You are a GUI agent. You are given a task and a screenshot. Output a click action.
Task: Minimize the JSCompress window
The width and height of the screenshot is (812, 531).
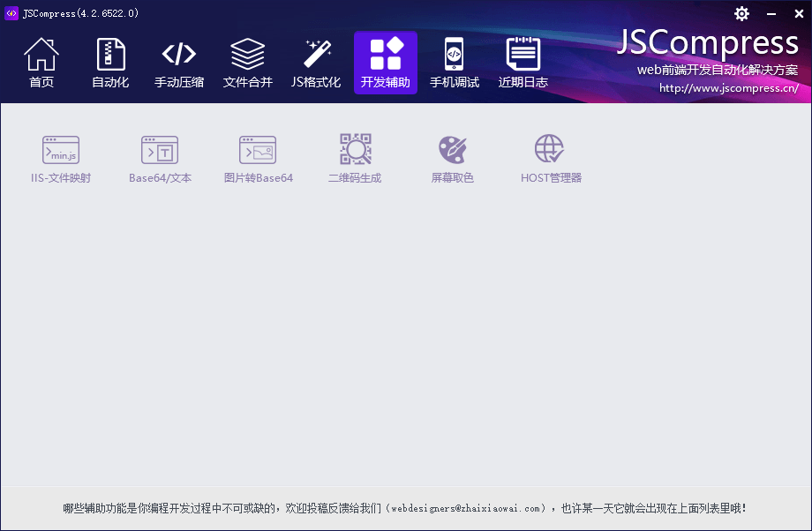[771, 13]
